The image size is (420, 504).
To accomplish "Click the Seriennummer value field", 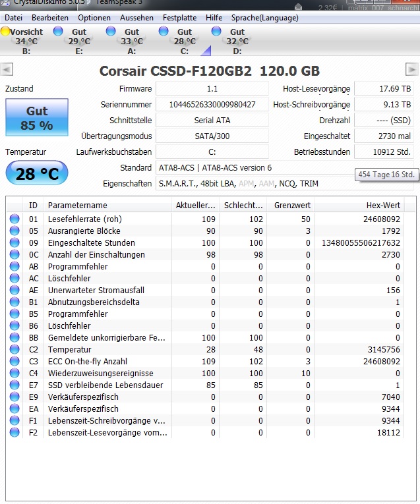I will pyautogui.click(x=212, y=105).
